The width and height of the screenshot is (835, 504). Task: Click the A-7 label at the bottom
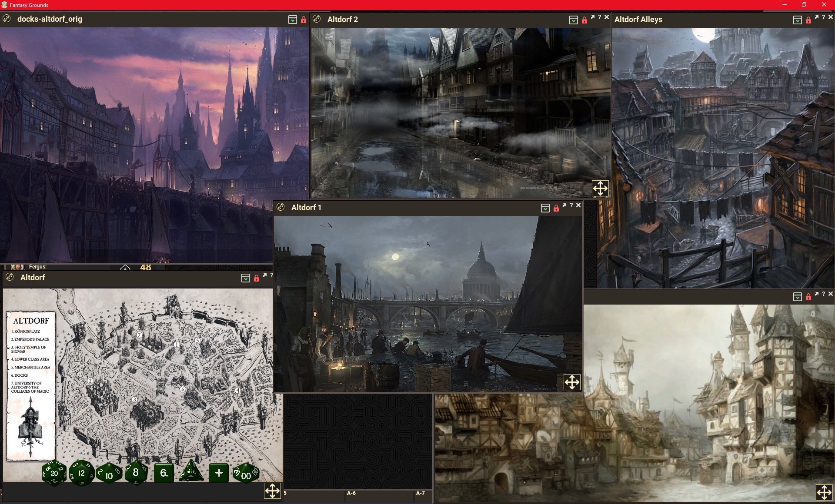coord(420,493)
